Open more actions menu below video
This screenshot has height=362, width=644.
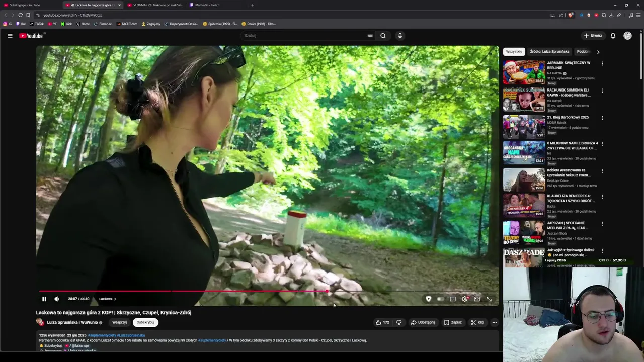tap(494, 322)
